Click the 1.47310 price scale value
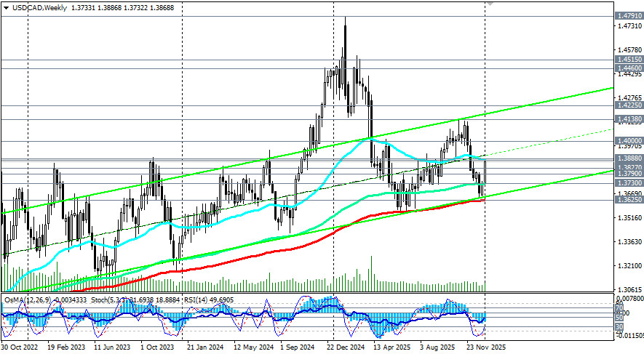The width and height of the screenshot is (644, 354). pyautogui.click(x=627, y=26)
